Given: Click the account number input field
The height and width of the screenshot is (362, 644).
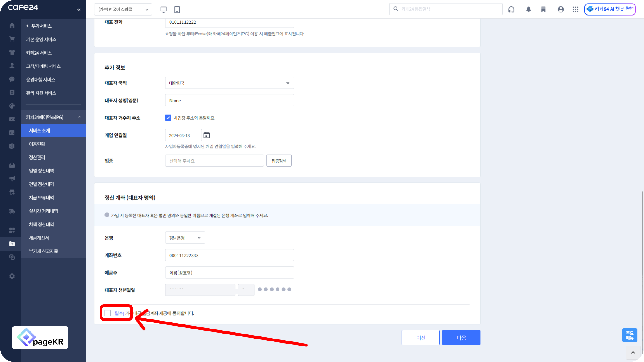Looking at the screenshot, I should pyautogui.click(x=229, y=255).
